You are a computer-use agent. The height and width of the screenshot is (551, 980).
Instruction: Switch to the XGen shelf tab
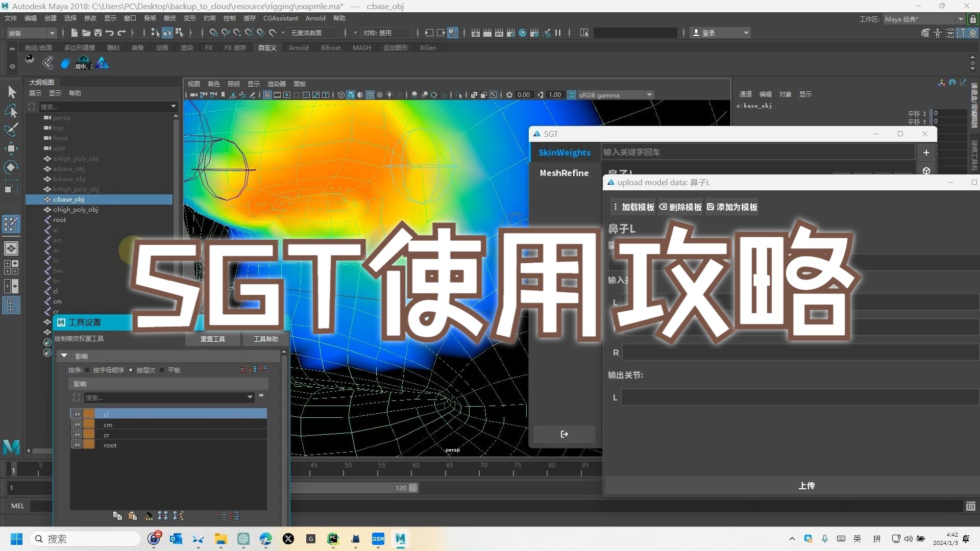[x=428, y=47]
